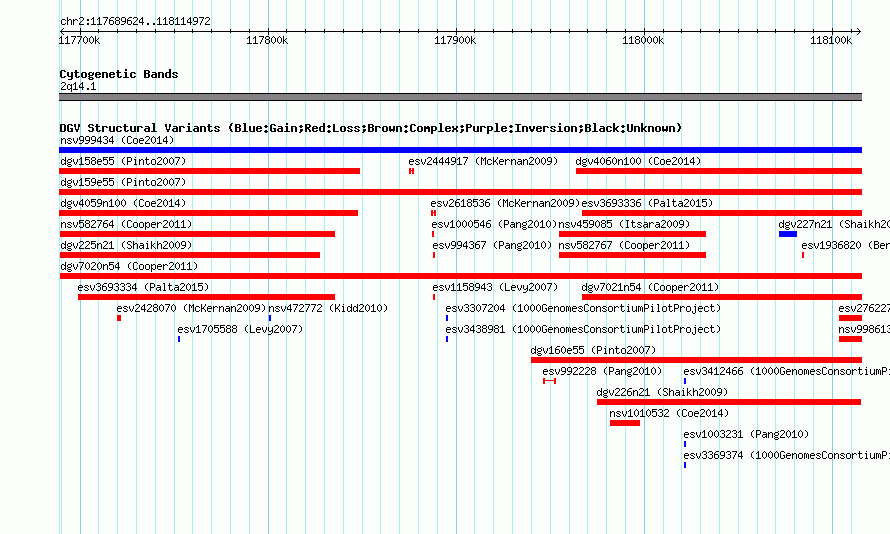The height and width of the screenshot is (534, 890).
Task: Open the esv1705588 (Levy2007) label
Action: (240, 329)
